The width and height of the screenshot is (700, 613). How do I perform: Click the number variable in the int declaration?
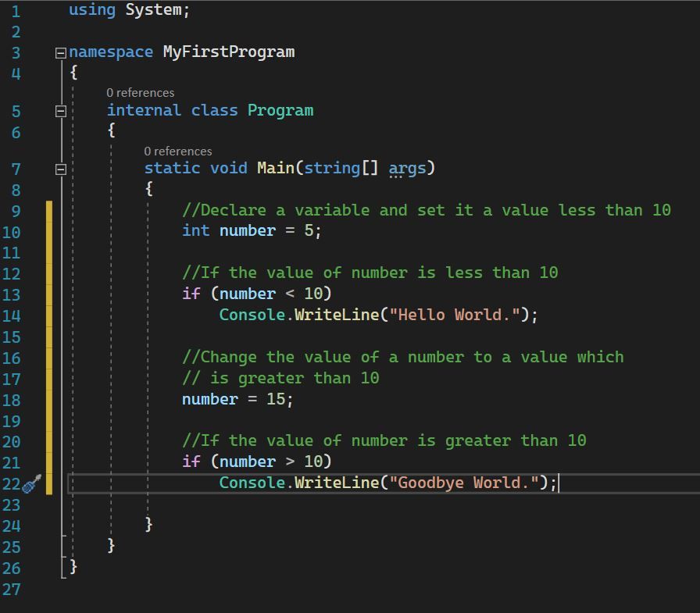pos(247,230)
